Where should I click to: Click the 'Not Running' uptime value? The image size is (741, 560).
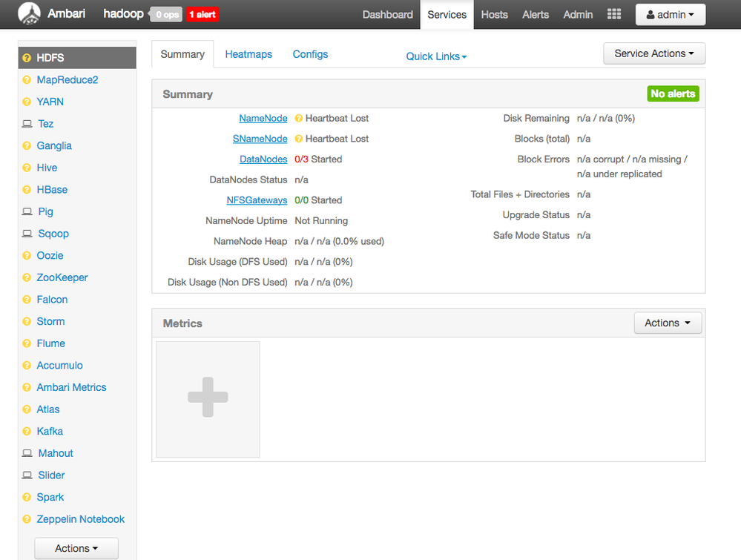pos(321,221)
